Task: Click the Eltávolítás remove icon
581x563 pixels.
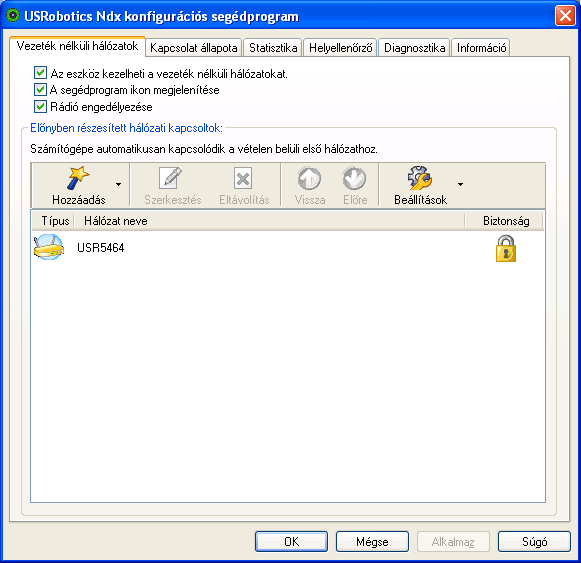Action: [243, 178]
